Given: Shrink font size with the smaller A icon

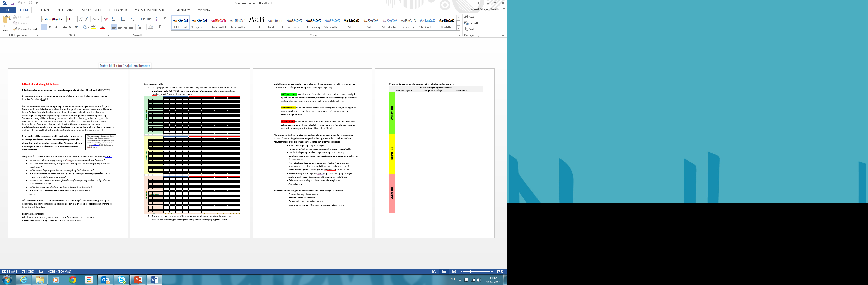Looking at the screenshot, I should click(87, 19).
